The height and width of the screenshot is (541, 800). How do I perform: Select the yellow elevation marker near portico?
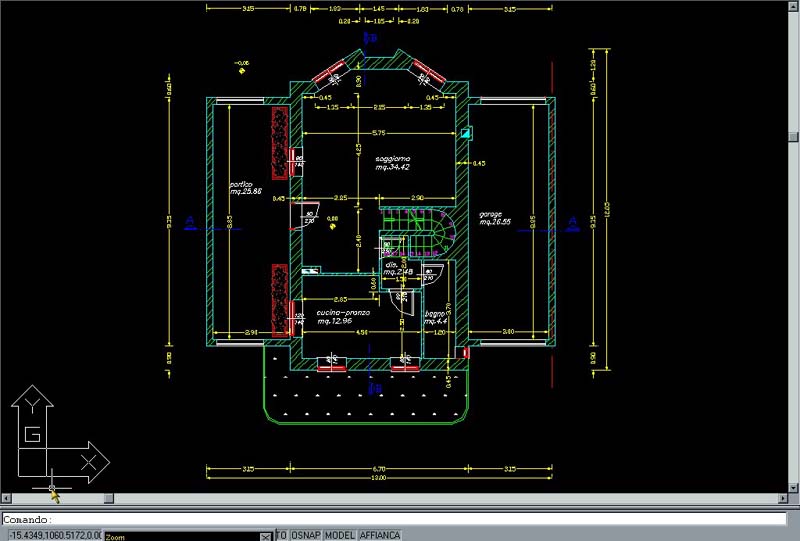pyautogui.click(x=241, y=70)
